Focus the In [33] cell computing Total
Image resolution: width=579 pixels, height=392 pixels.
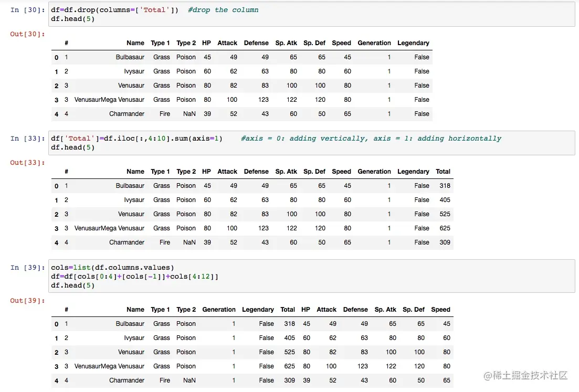312,143
